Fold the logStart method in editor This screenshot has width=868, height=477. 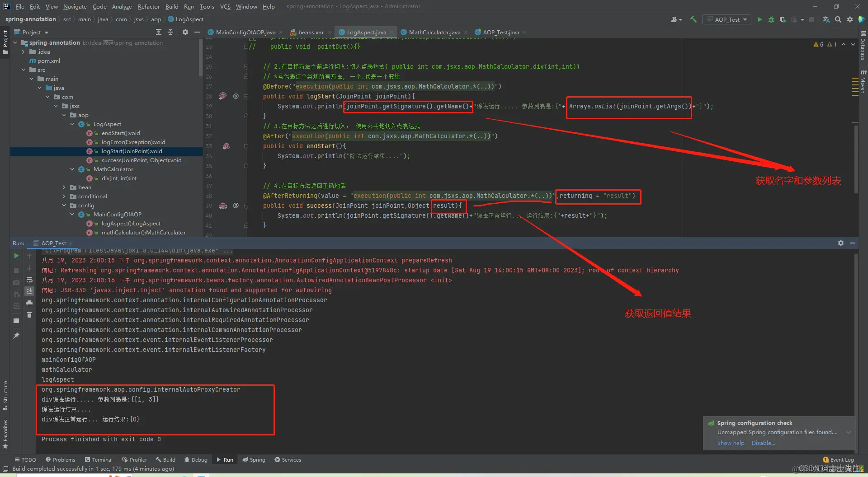click(246, 96)
